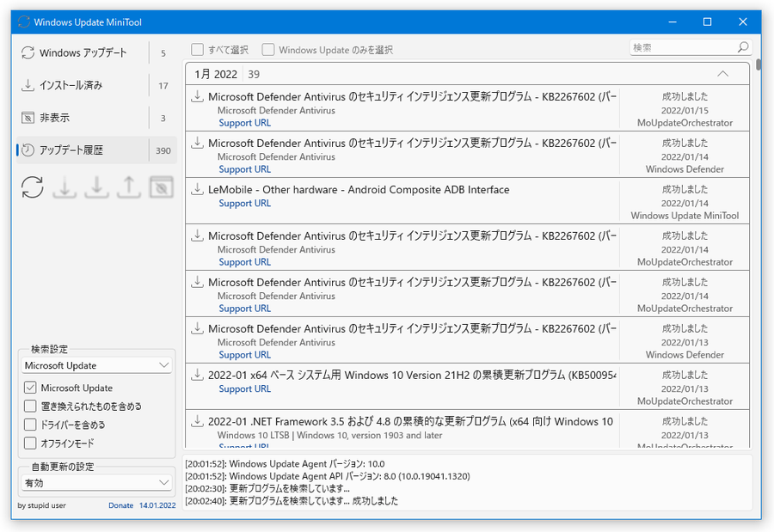This screenshot has width=774, height=532.
Task: Click the 14.01.2022 version link
Action: coord(157,505)
